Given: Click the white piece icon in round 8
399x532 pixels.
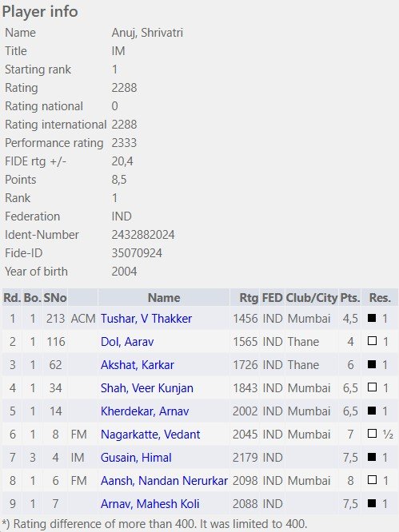Looking at the screenshot, I should tap(372, 480).
